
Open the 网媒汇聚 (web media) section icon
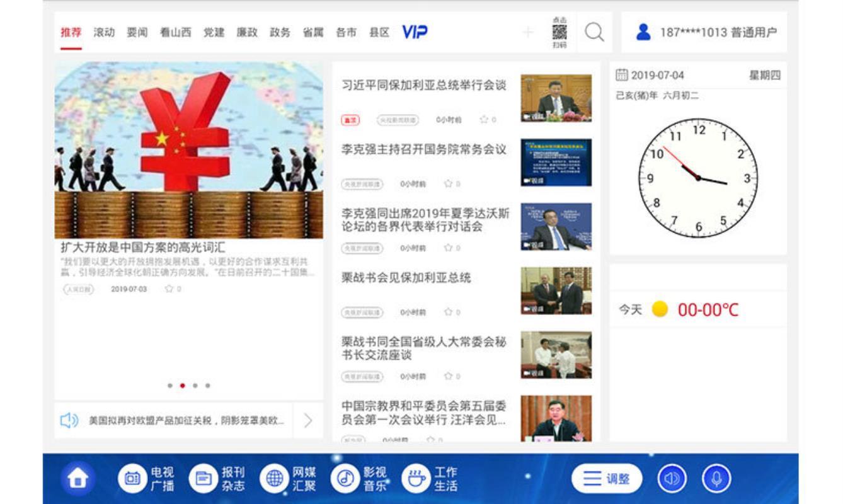276,478
